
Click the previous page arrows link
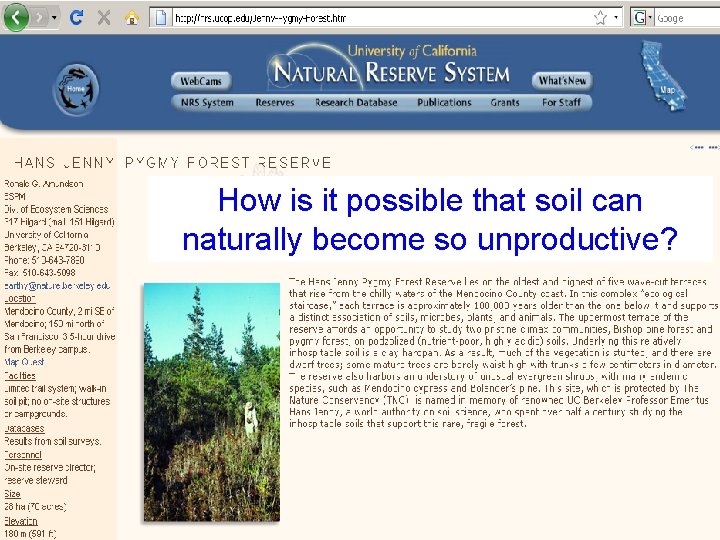tap(696, 147)
